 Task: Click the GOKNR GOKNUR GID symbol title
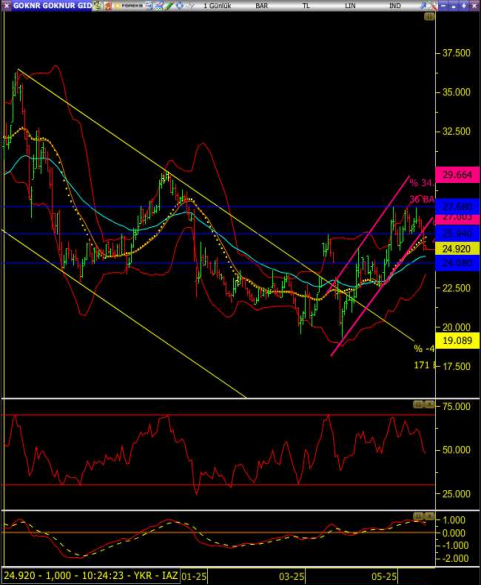tap(52, 6)
